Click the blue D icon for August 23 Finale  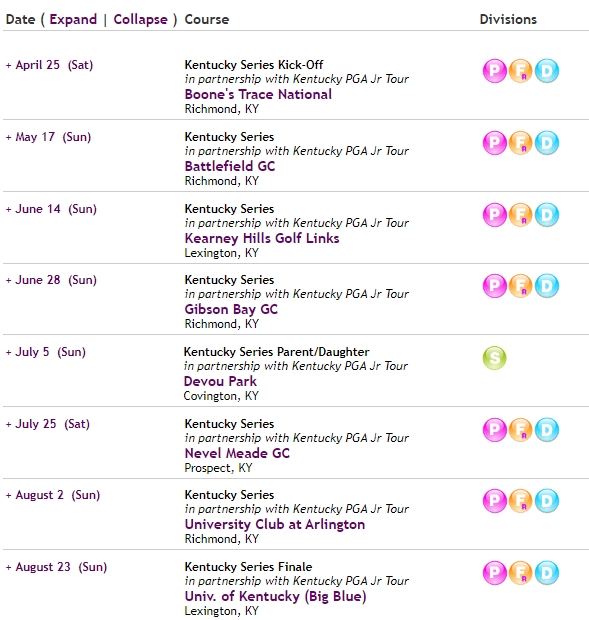click(547, 573)
